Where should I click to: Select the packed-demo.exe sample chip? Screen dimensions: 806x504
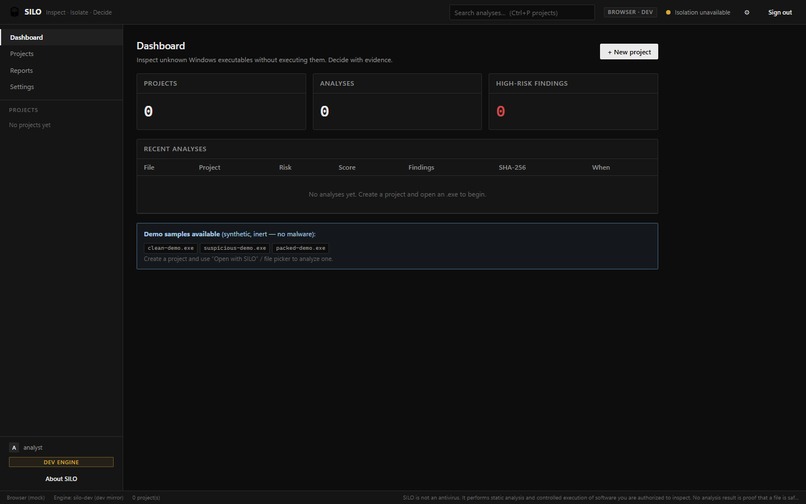click(x=301, y=248)
